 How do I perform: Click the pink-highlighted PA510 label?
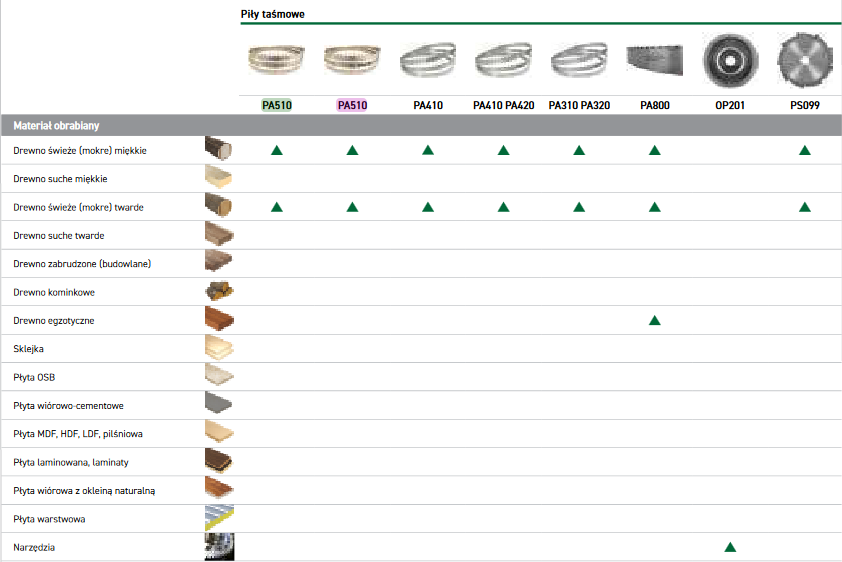(352, 104)
